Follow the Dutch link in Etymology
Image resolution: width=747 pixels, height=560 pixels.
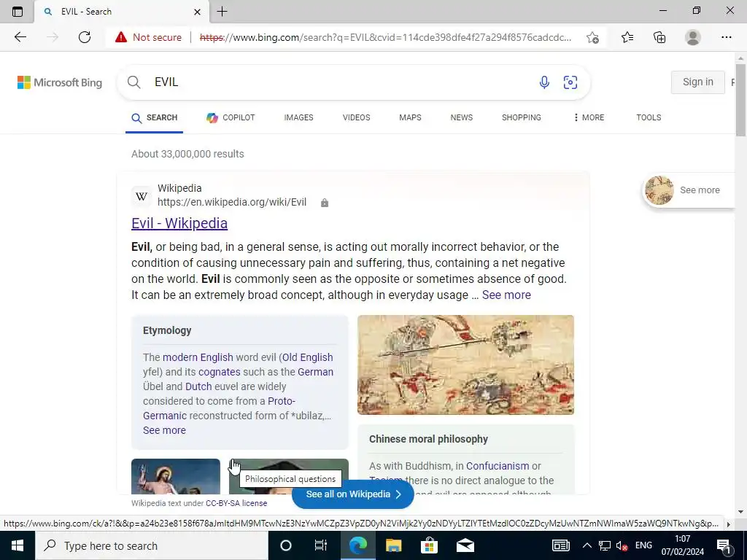198,386
